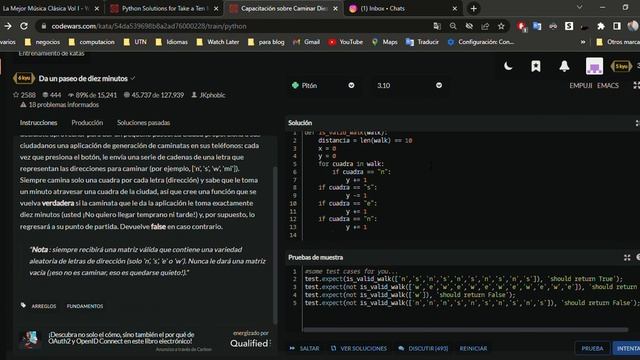The height and width of the screenshot is (360, 640).
Task: Reload the page
Action: click(x=24, y=26)
